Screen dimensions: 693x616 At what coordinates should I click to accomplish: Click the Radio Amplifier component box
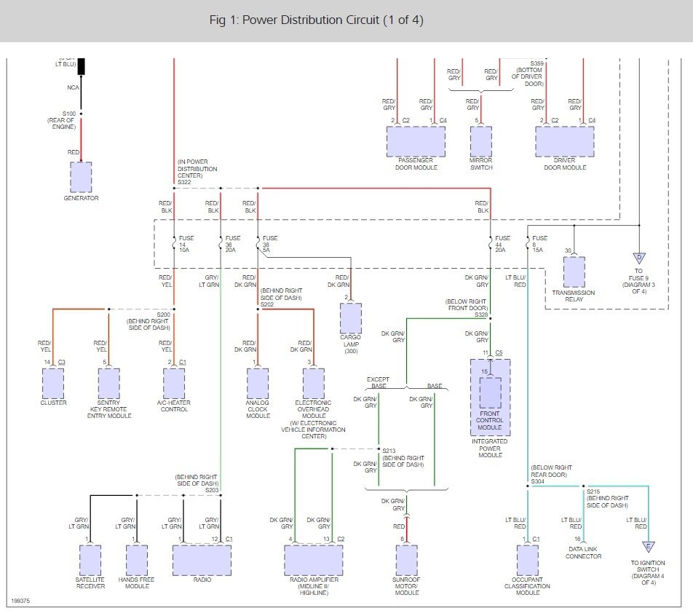point(313,560)
